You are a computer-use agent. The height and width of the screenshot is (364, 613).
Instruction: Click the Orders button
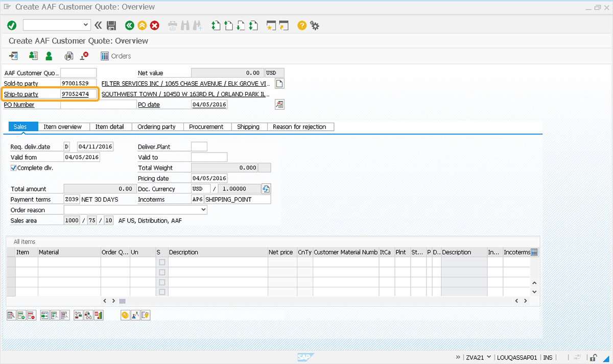(116, 56)
